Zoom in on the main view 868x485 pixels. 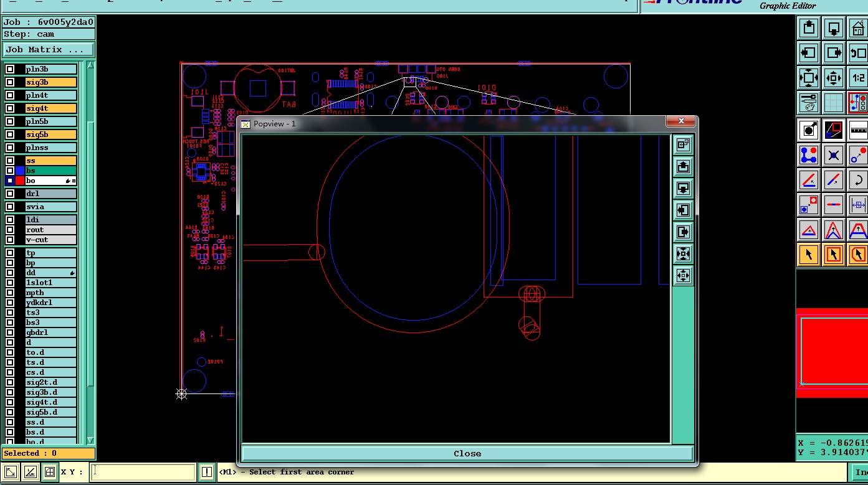(809, 78)
